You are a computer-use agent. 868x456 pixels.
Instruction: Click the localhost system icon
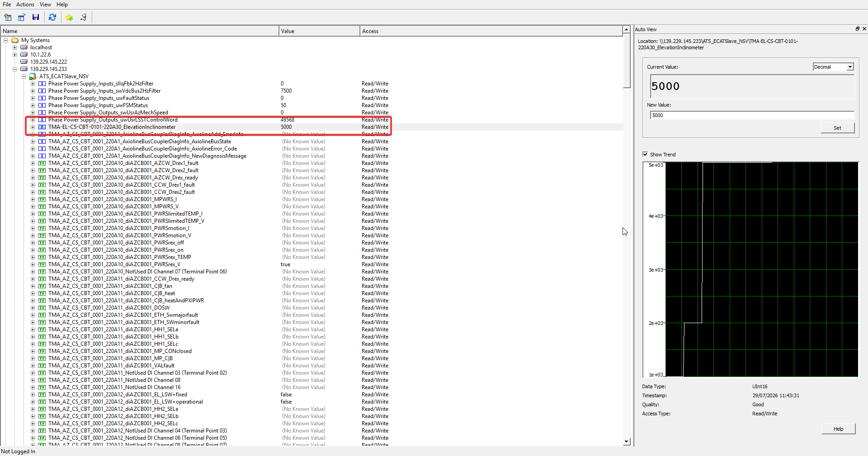[x=24, y=47]
